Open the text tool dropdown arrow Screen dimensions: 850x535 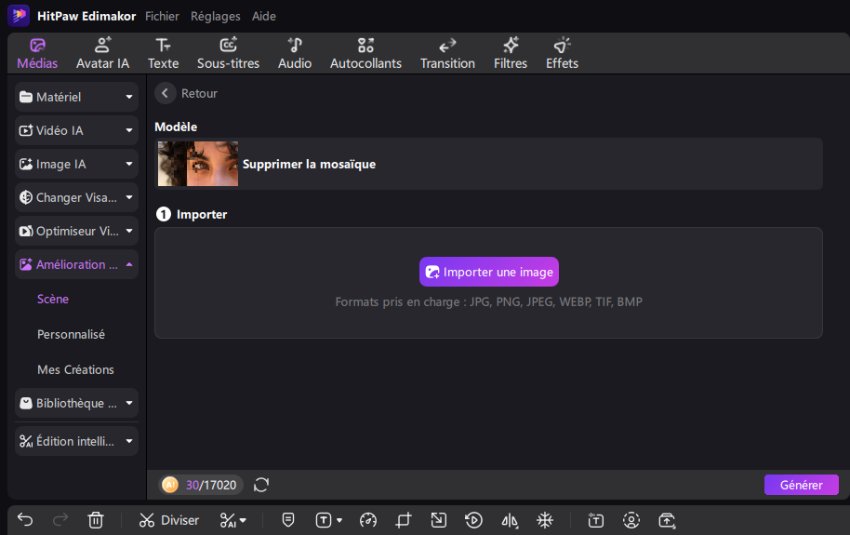[x=339, y=520]
